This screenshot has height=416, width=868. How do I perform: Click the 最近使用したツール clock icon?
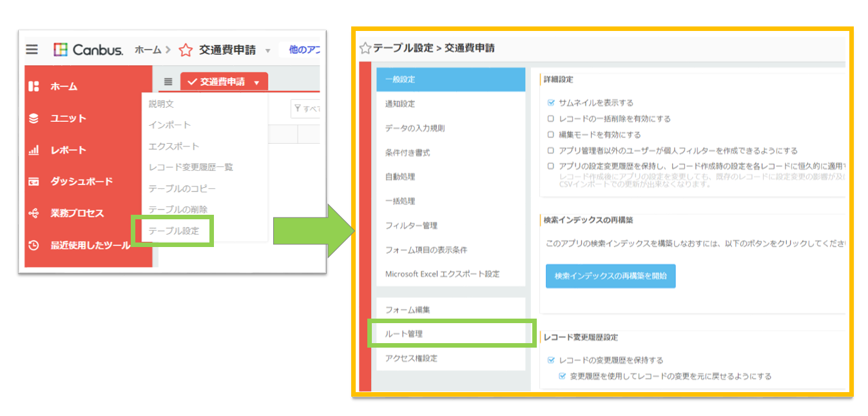(34, 245)
